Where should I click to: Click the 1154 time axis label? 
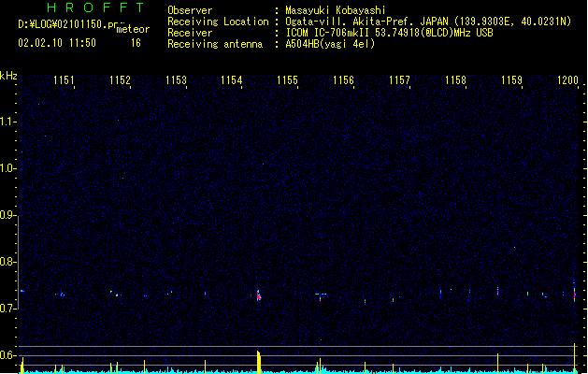click(232, 79)
